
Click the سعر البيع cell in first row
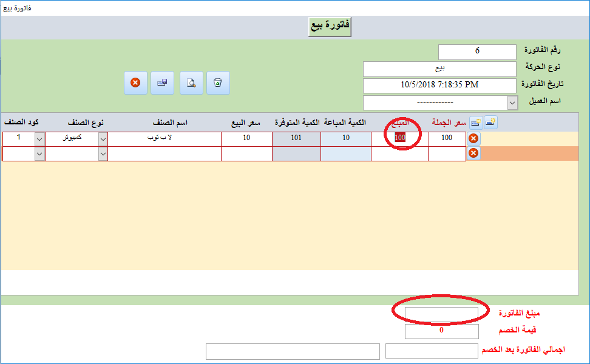[x=246, y=138]
